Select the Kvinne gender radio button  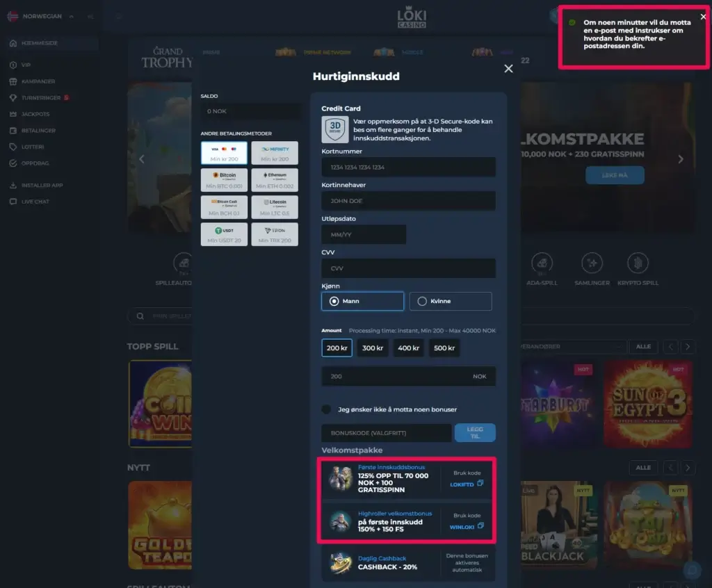coord(422,301)
